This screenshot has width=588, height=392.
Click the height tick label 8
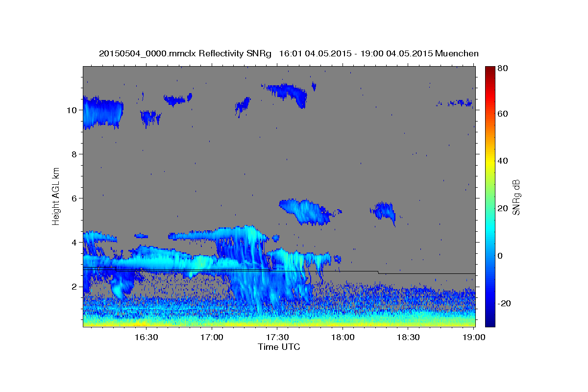(x=75, y=154)
